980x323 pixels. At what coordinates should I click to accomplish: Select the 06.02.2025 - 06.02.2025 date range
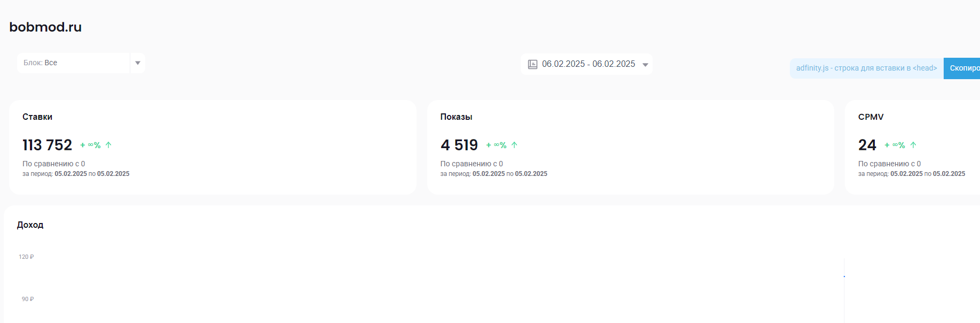pos(589,64)
